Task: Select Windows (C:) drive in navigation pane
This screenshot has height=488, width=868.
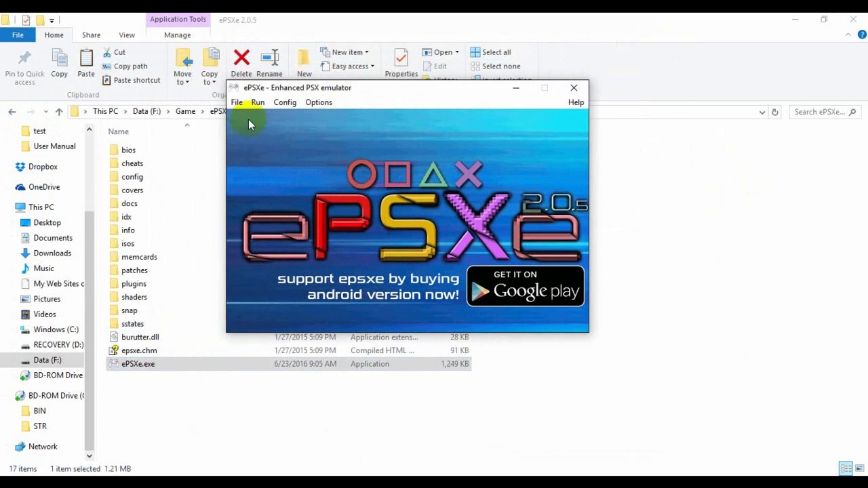Action: click(56, 329)
